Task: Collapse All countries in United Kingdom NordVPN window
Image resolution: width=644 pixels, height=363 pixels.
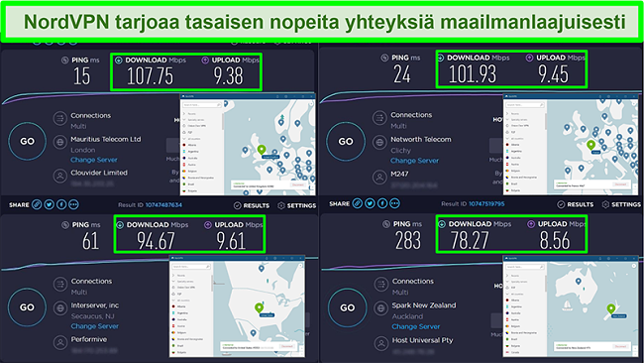Action: [x=184, y=139]
